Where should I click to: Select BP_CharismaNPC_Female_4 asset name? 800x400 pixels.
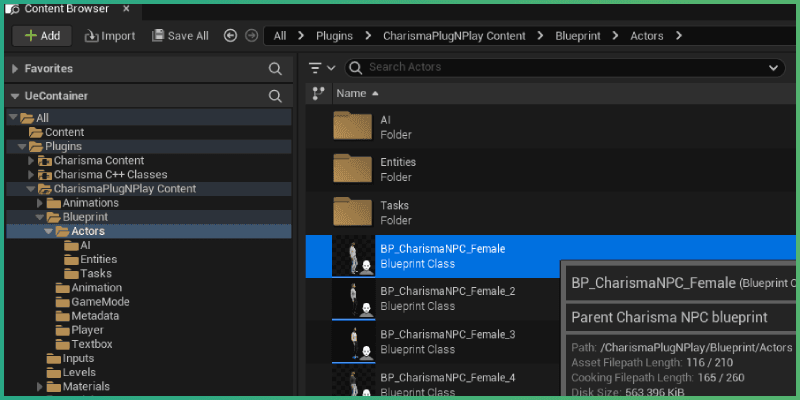[x=447, y=378]
